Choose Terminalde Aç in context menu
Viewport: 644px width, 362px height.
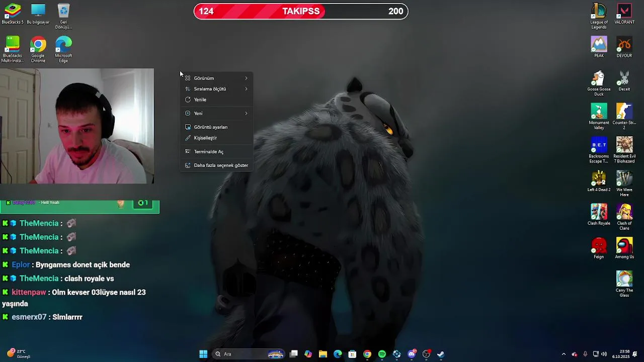pos(216,151)
